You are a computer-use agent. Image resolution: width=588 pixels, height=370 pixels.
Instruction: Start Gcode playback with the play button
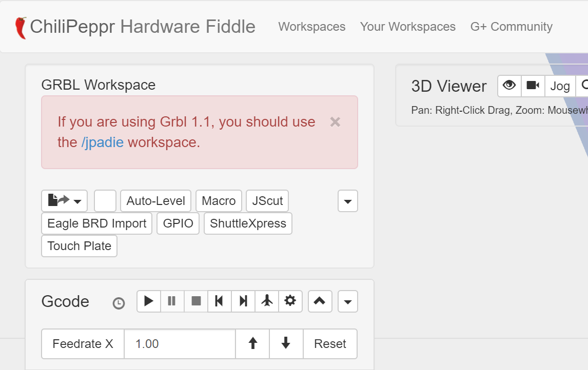click(x=149, y=301)
